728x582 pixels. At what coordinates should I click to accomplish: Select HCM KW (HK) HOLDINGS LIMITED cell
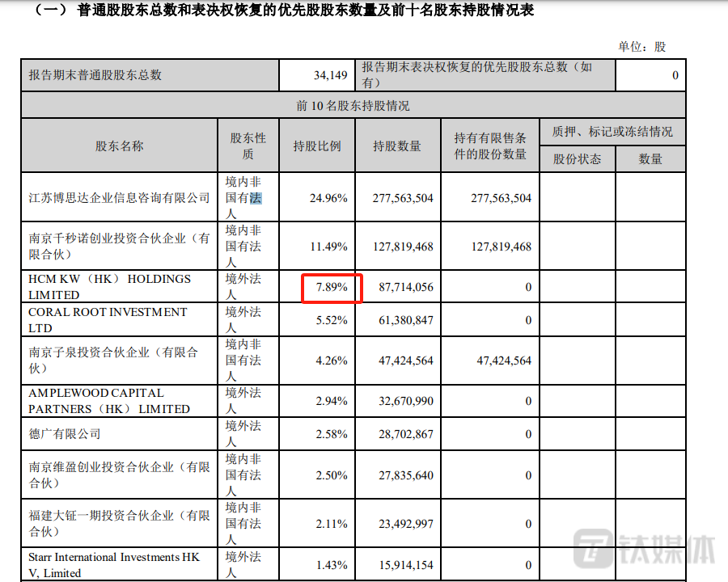(109, 287)
